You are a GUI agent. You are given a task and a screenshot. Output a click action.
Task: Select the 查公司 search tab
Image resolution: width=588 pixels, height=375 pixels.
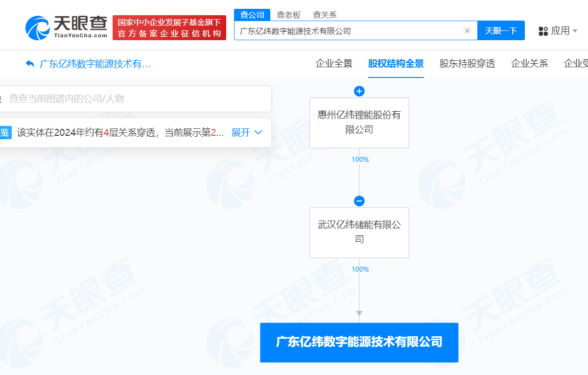tap(252, 15)
